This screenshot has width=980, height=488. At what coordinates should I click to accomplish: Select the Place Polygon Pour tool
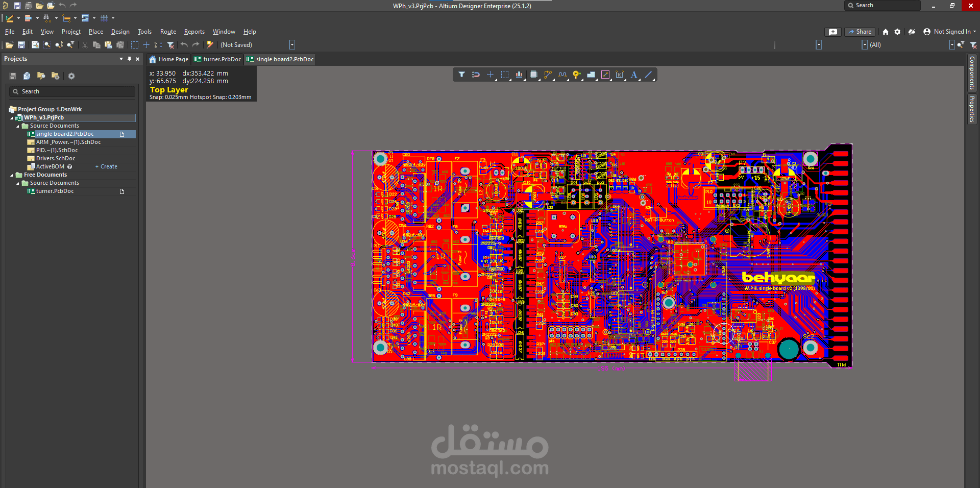pos(591,75)
